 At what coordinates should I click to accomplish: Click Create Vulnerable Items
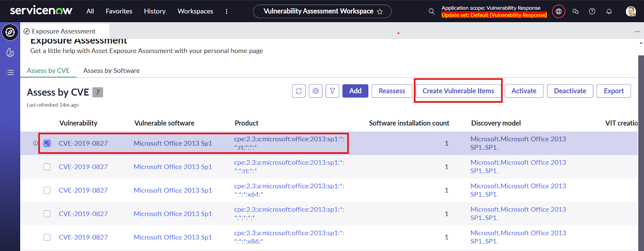tap(458, 91)
